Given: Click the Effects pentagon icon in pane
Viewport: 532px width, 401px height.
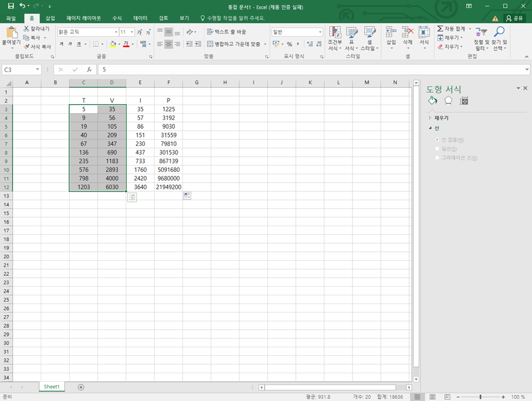Looking at the screenshot, I should [448, 100].
